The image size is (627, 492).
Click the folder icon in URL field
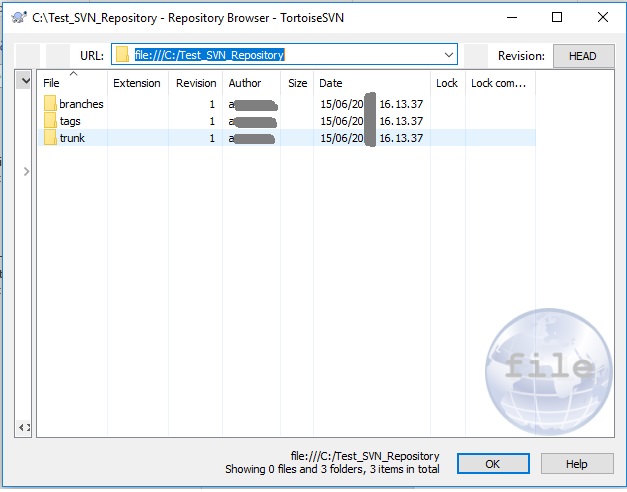pos(122,54)
